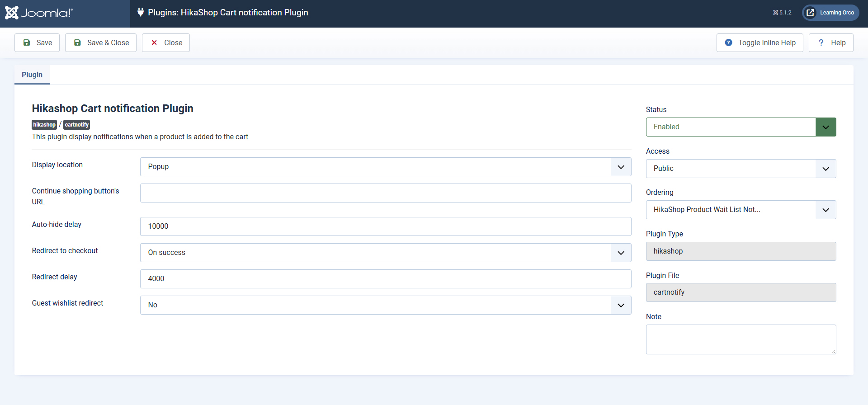Click the Display location label
Viewport: 868px width, 405px height.
coord(57,165)
